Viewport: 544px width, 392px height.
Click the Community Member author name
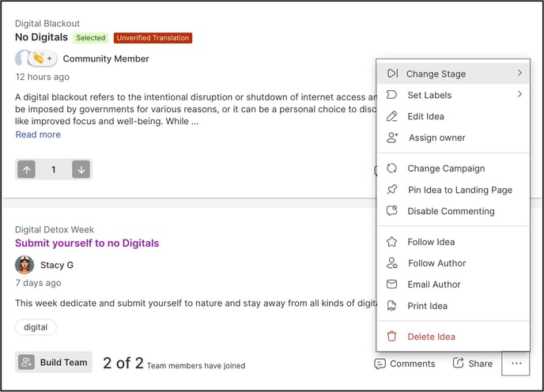coord(106,58)
